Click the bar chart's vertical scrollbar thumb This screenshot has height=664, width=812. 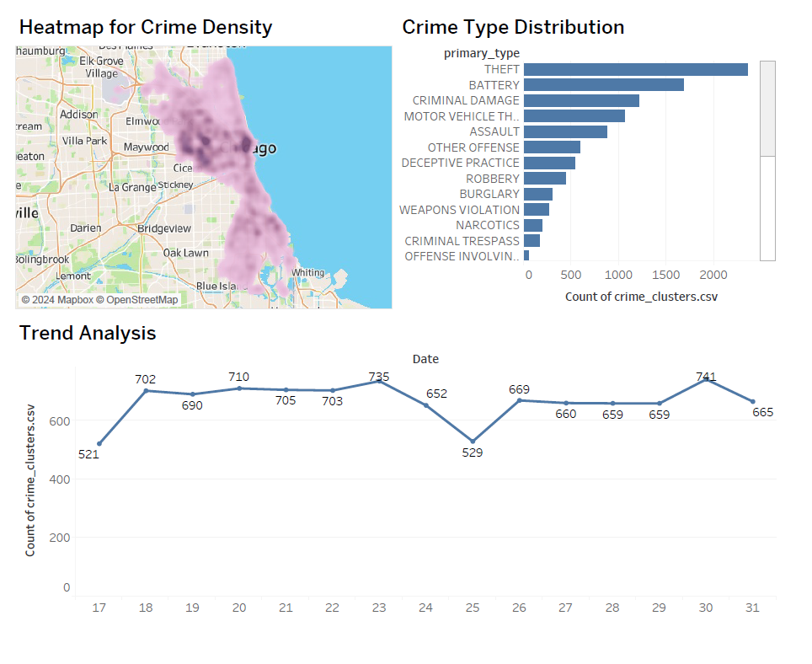(x=767, y=108)
